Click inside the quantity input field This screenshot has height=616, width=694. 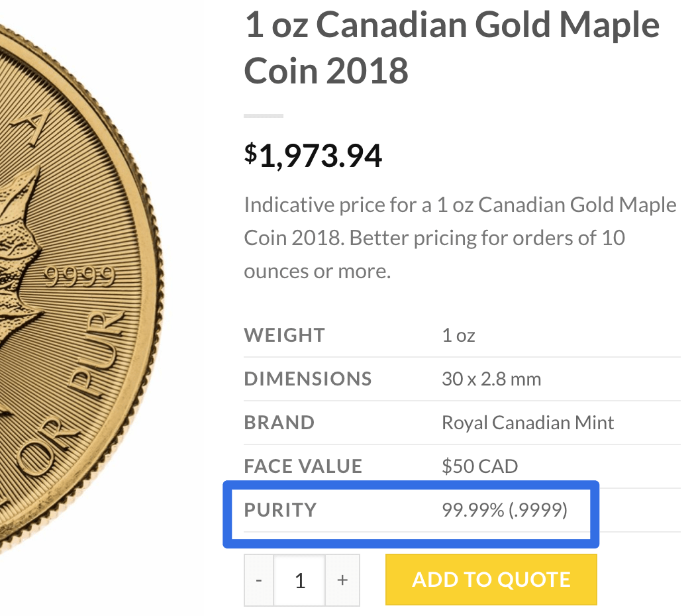click(300, 580)
